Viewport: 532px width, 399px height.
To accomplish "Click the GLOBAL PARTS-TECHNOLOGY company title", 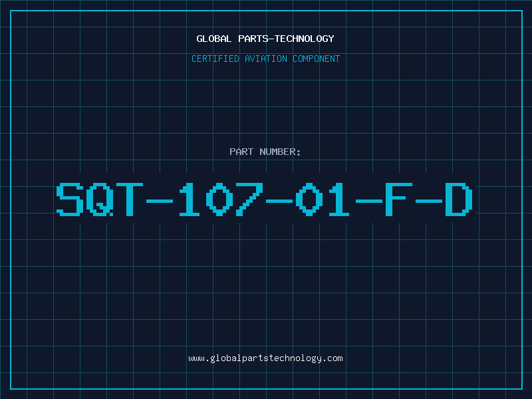I will [x=265, y=39].
